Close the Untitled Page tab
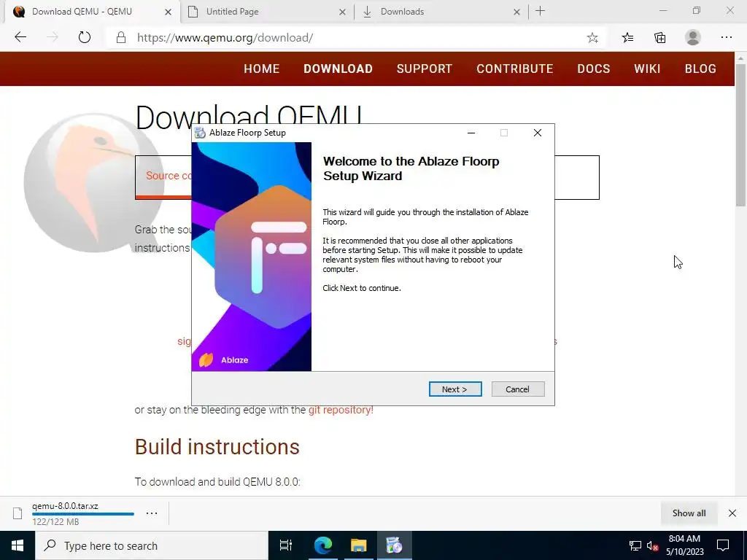The height and width of the screenshot is (560, 747). click(x=342, y=12)
